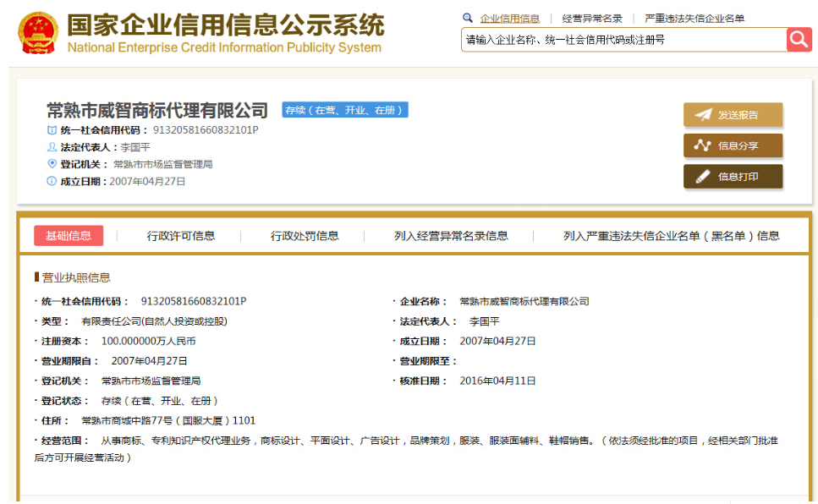Image resolution: width=818 pixels, height=504 pixels.
Task: Click the paper plane icon on 发送报告
Action: [x=703, y=115]
